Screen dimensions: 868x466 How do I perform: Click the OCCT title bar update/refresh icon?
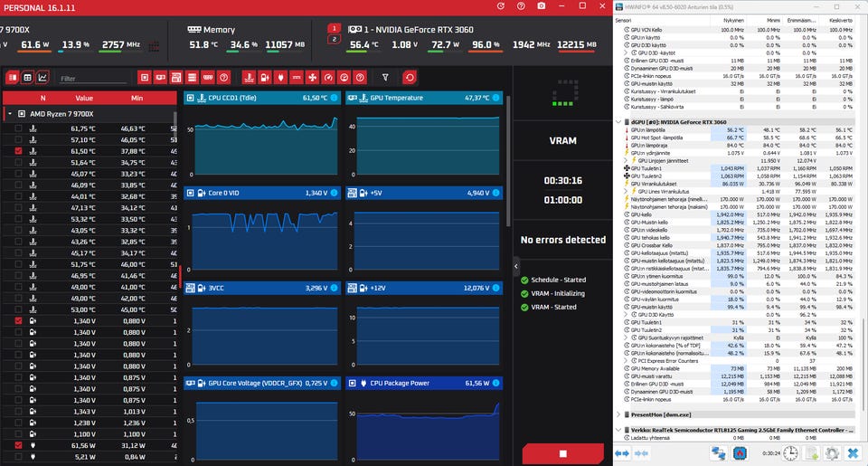pos(500,6)
